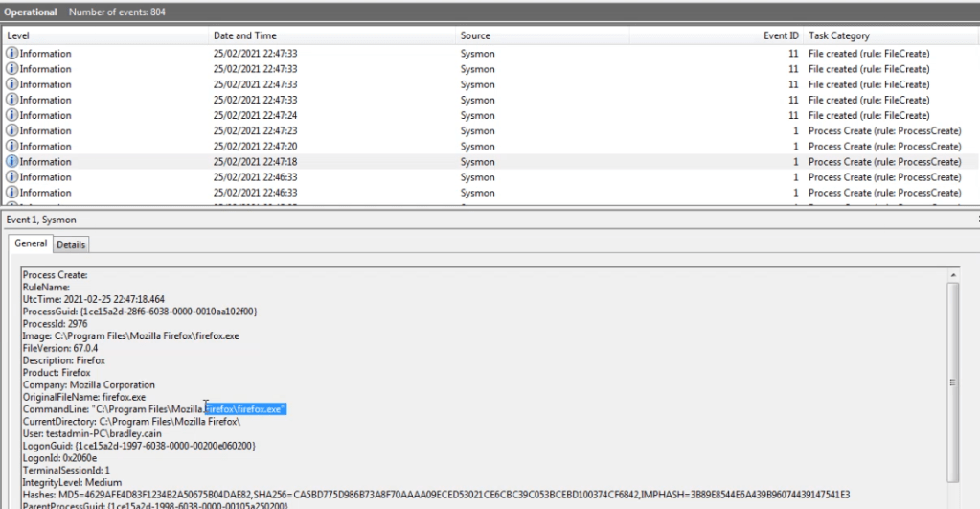The height and width of the screenshot is (509, 980).
Task: Click the info icon on the 22:47:20 event row
Action: tap(12, 147)
